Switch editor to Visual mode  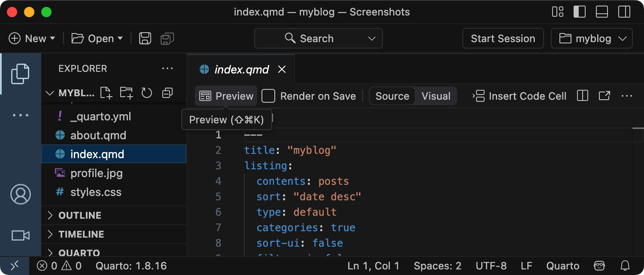(x=436, y=96)
